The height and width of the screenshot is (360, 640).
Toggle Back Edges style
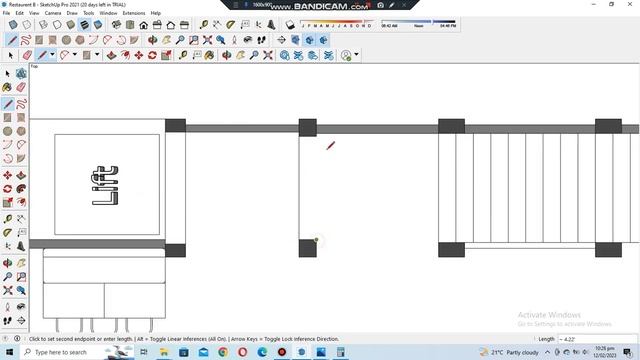(x=27, y=25)
